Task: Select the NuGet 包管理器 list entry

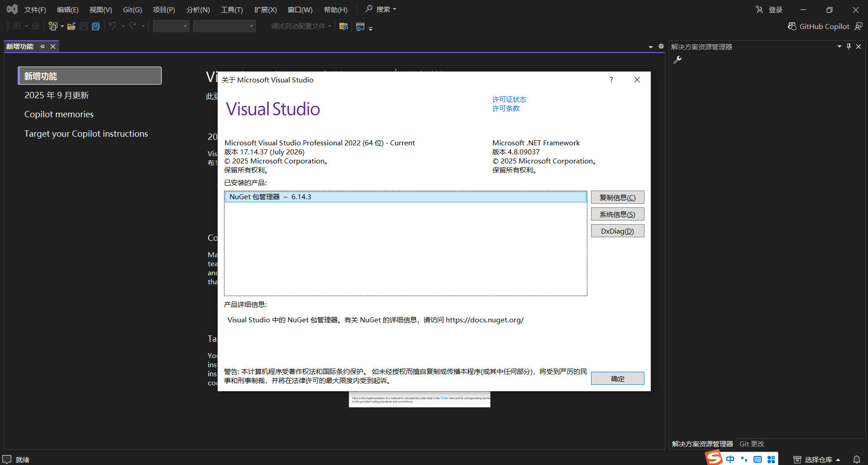Action: pyautogui.click(x=405, y=197)
